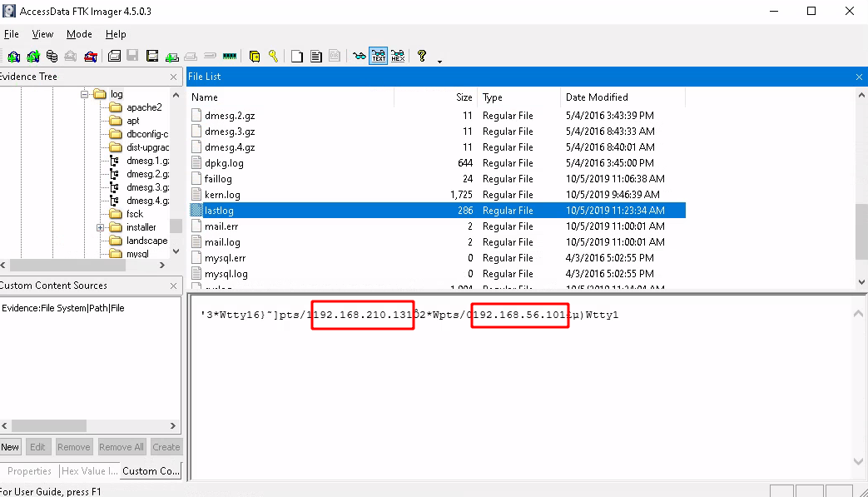This screenshot has height=497, width=868.
Task: Toggle automatic file viewer glasses icon
Action: point(360,56)
